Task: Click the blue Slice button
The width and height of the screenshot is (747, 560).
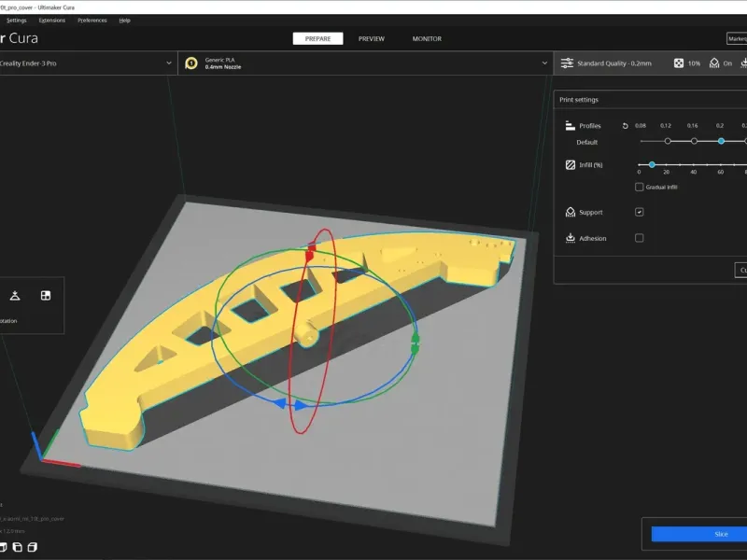Action: tap(698, 534)
